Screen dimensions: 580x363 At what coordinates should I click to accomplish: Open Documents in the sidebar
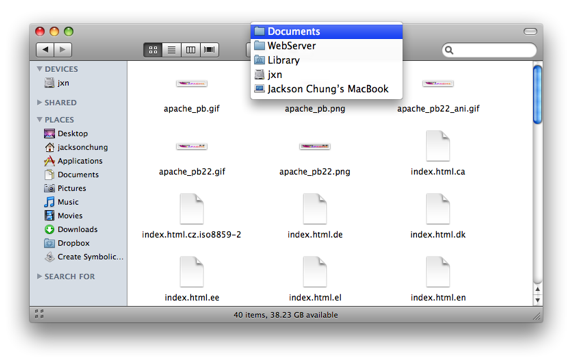71,175
